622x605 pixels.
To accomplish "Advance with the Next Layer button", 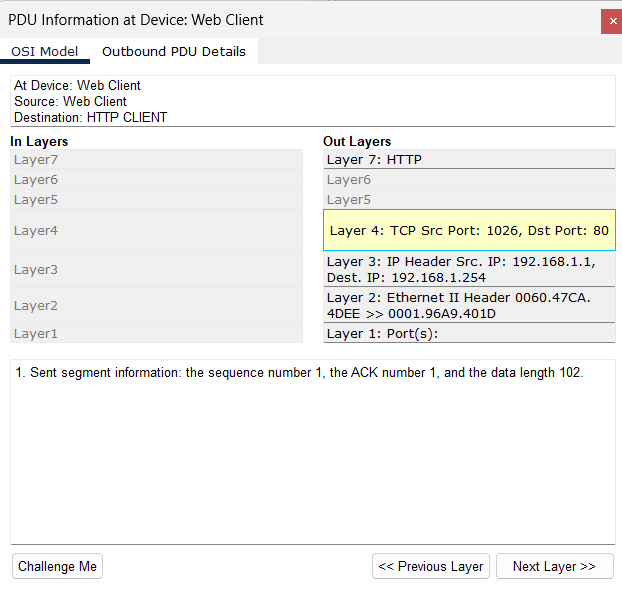I will [555, 566].
